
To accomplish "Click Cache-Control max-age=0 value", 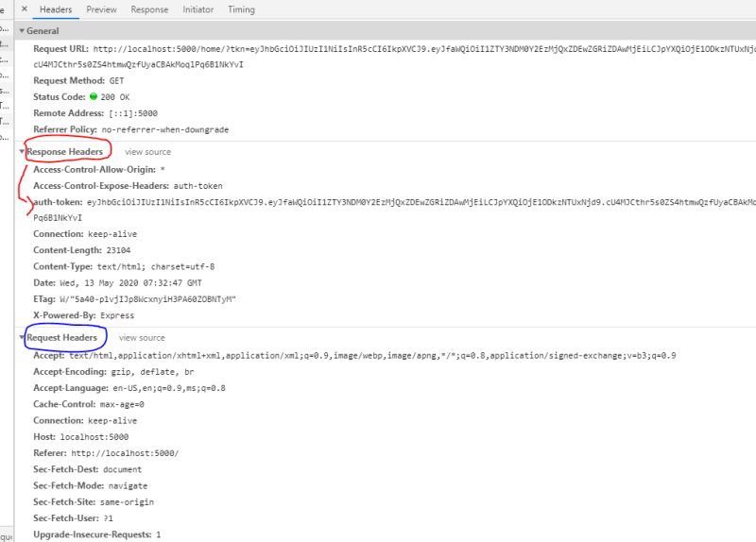I will 122,405.
